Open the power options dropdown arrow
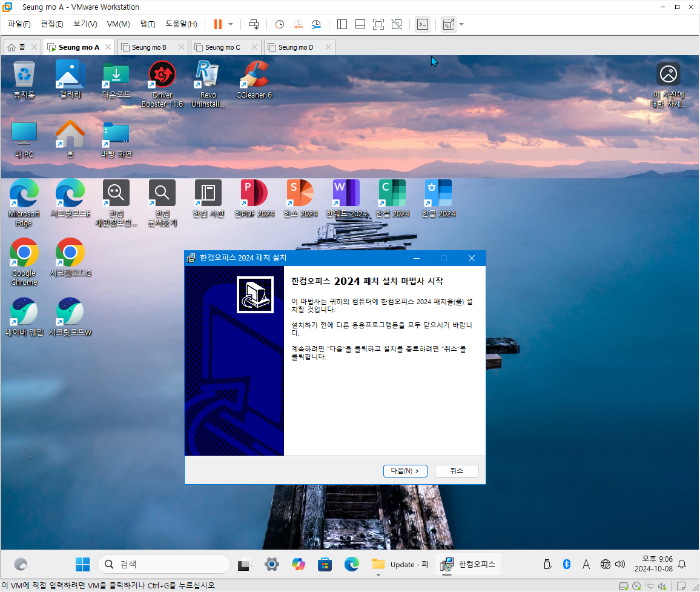Image resolution: width=700 pixels, height=592 pixels. (231, 24)
